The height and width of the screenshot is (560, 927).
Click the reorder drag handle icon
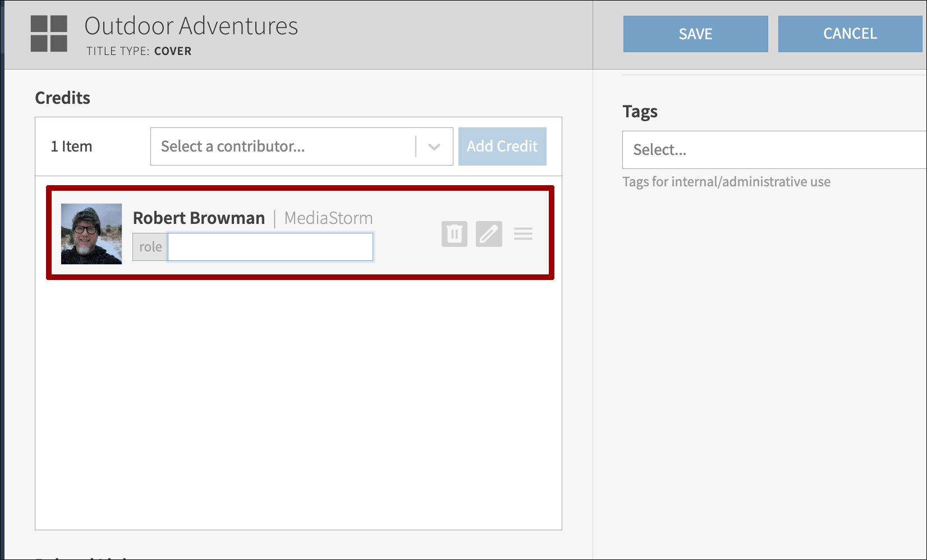click(x=523, y=234)
